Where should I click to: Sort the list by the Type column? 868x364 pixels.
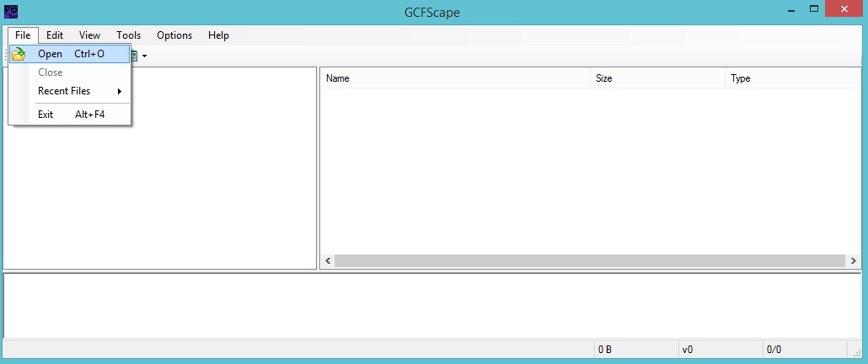coord(792,78)
